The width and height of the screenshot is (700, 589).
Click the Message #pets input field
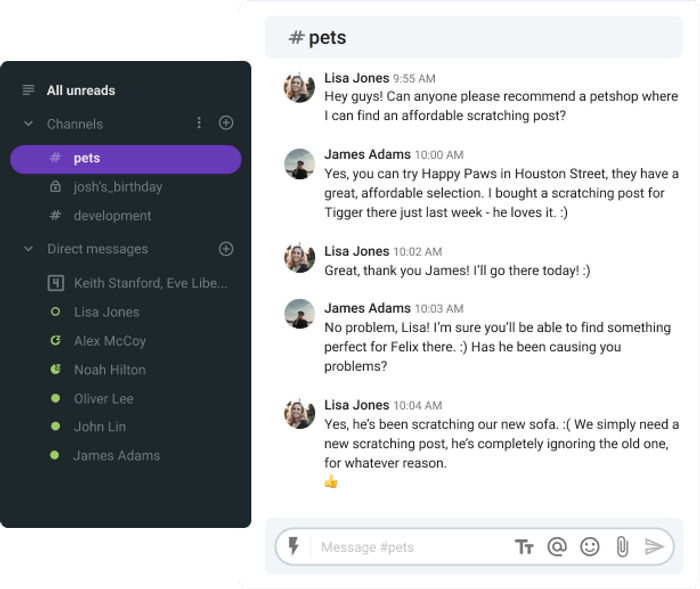click(413, 547)
